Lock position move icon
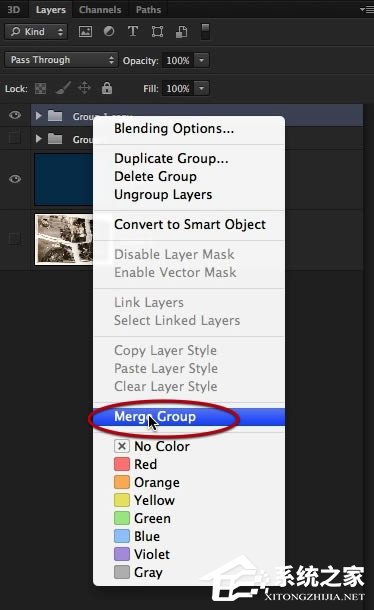This screenshot has width=374, height=610. pos(84,88)
